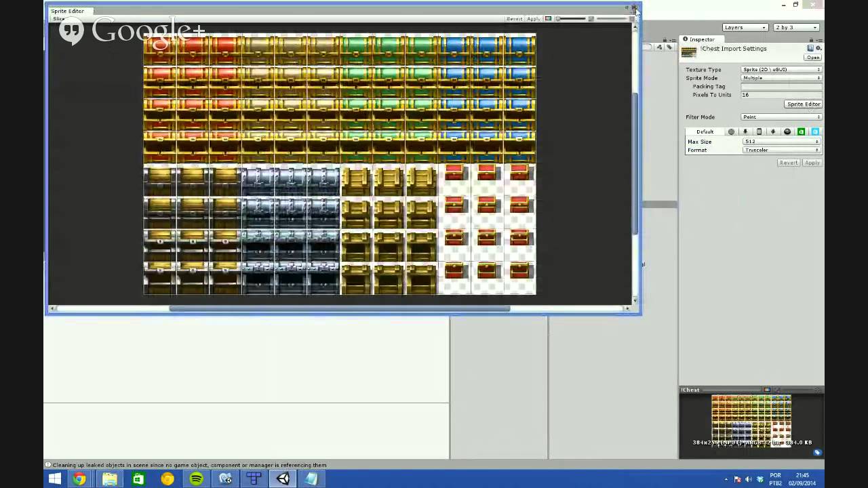
Task: Open the Layers dropdown
Action: (745, 27)
